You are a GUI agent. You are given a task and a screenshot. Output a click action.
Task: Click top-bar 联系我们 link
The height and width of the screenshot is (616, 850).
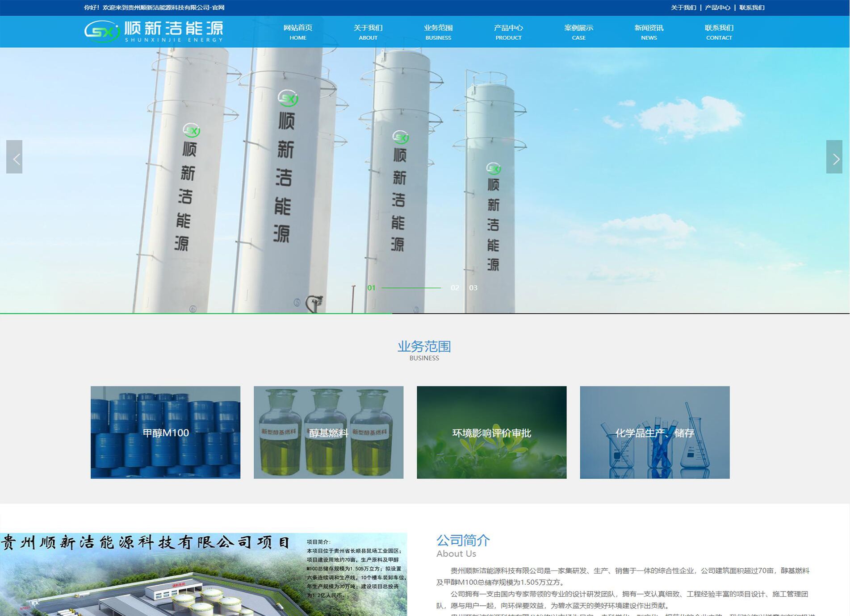point(752,8)
